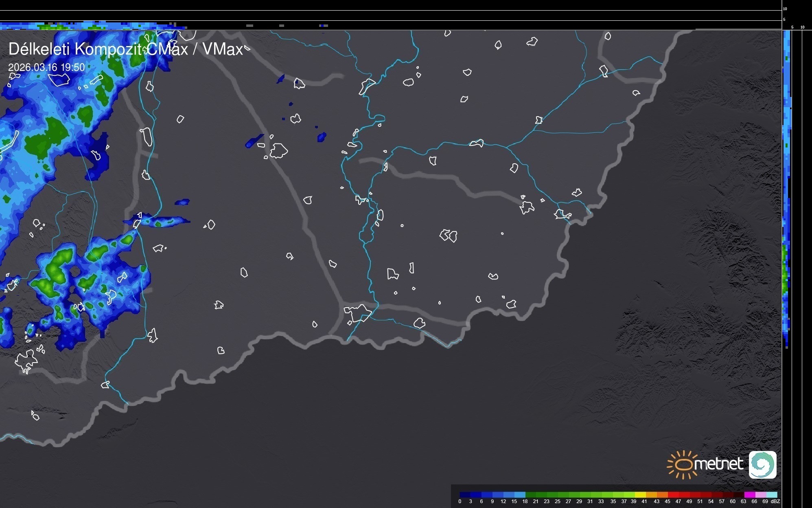Click the dark green 18 dBZ swatch
Viewport: 812px width, 508px height.
pyautogui.click(x=531, y=495)
